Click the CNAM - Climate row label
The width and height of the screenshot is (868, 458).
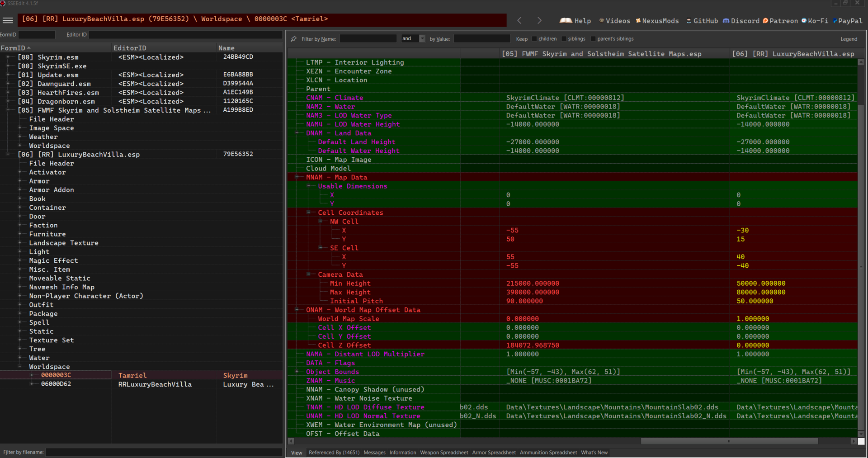(x=335, y=98)
